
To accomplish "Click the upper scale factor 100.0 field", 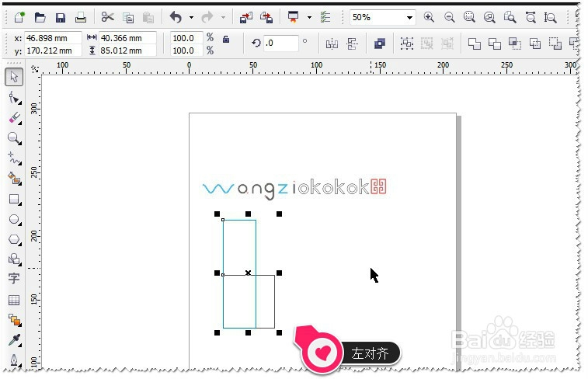I will click(x=186, y=38).
